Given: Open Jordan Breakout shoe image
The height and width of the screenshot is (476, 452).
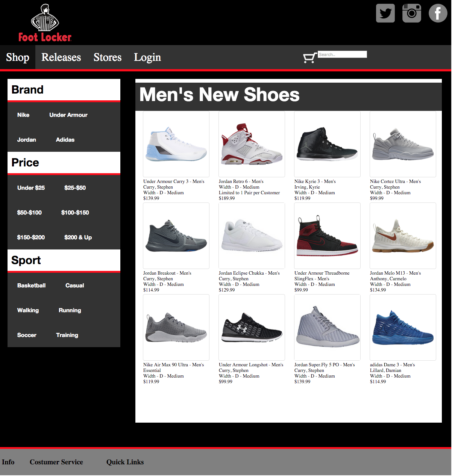Looking at the screenshot, I should click(x=176, y=236).
